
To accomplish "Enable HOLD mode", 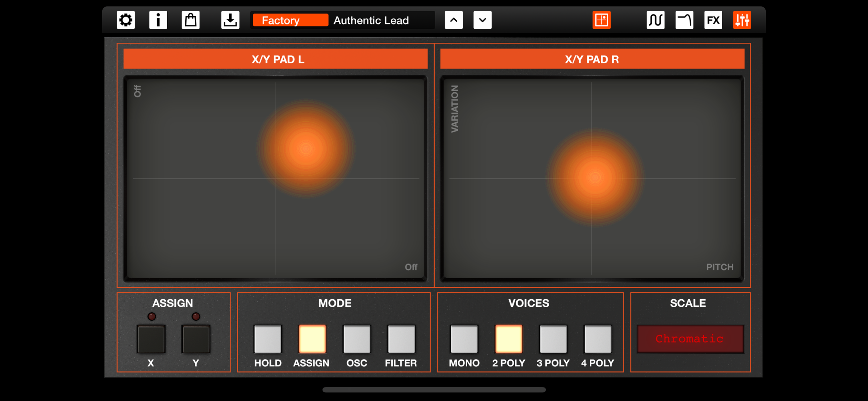I will (x=268, y=339).
